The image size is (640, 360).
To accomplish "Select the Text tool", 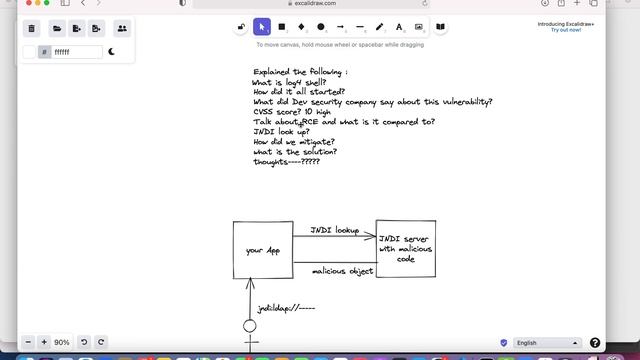I will click(x=399, y=27).
